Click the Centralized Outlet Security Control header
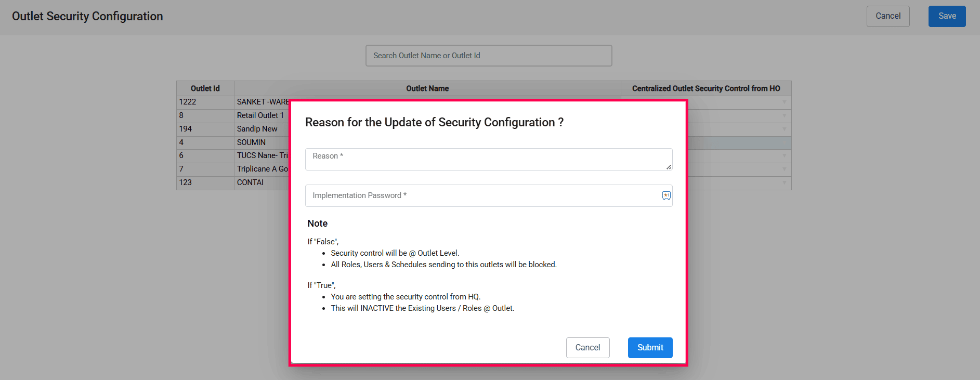This screenshot has width=980, height=380. click(705, 88)
